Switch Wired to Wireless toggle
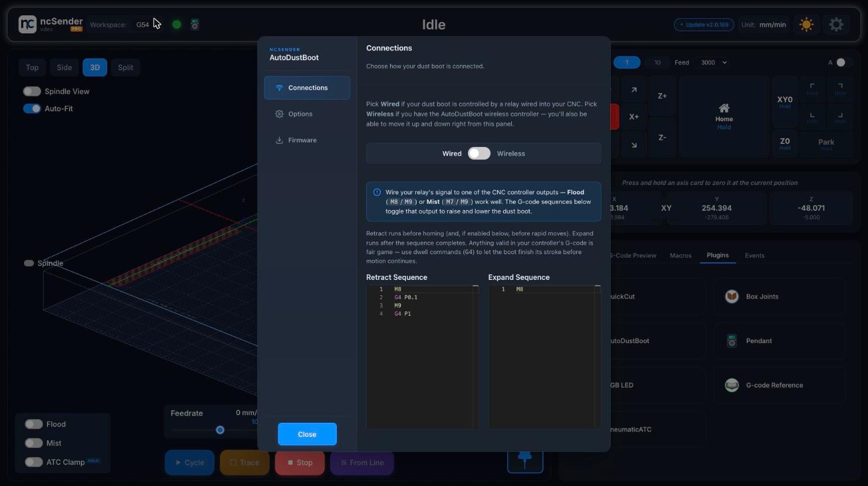868x486 pixels. (x=479, y=153)
